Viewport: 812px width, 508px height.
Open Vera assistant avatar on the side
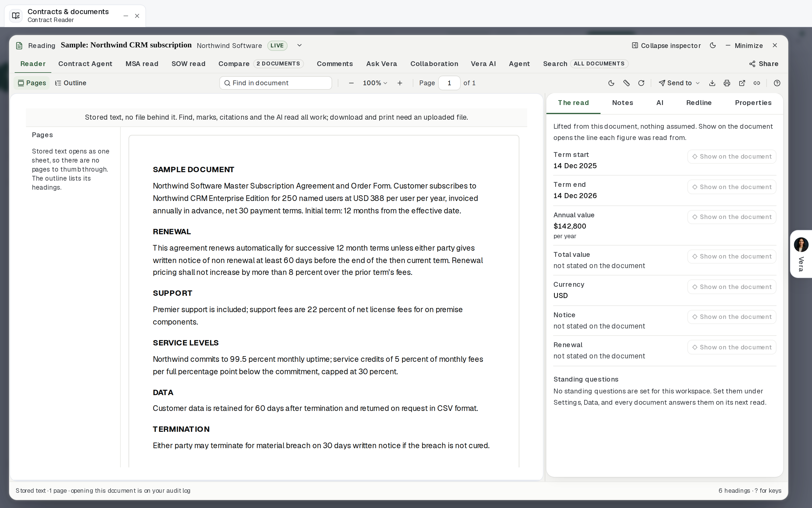[x=801, y=245]
